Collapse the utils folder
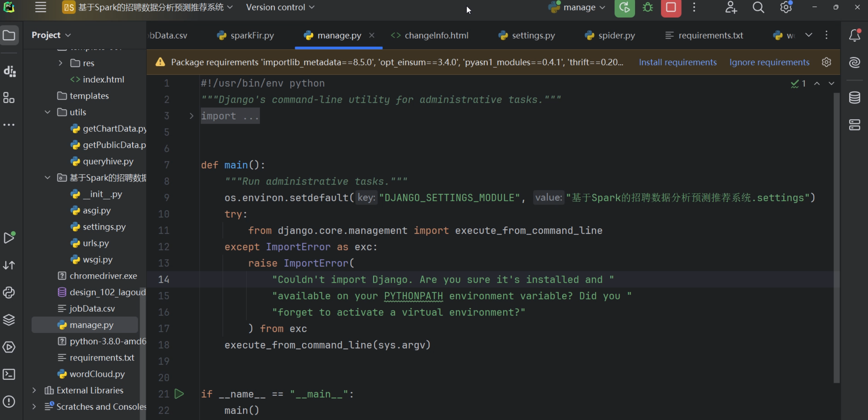The height and width of the screenshot is (420, 868). [48, 112]
